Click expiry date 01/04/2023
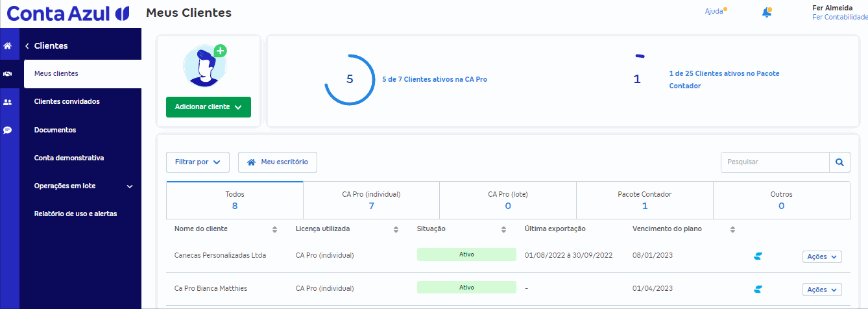The height and width of the screenshot is (309, 868). pos(653,289)
